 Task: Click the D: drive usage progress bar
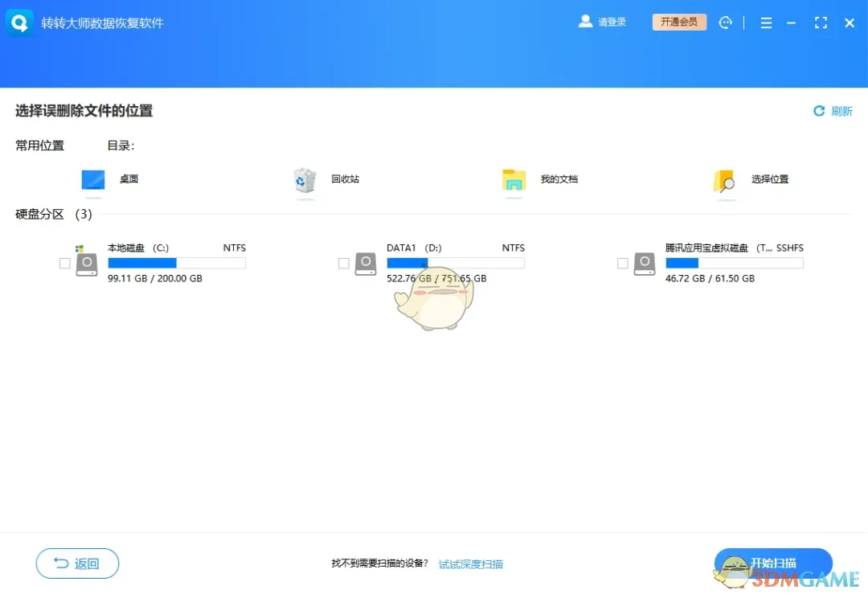456,263
